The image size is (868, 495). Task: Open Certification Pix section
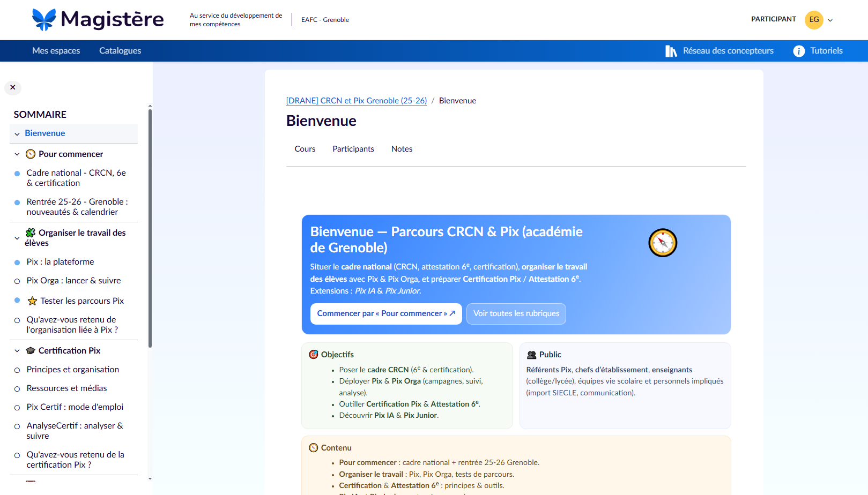[70, 351]
